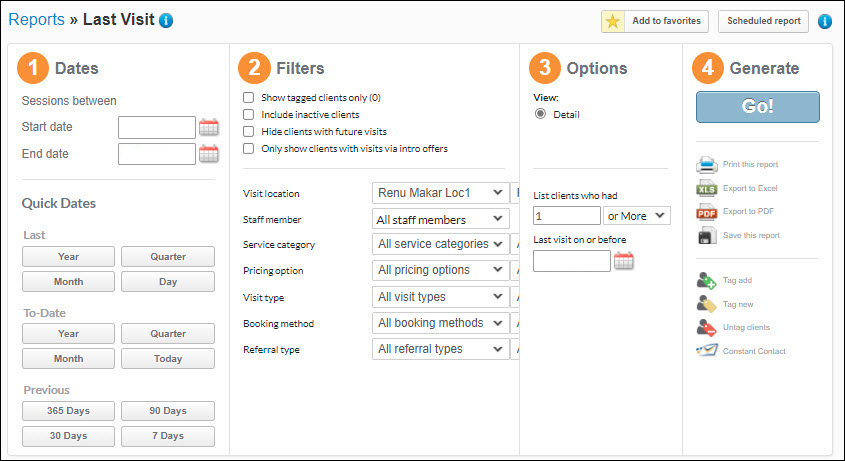Expand the Staff member dropdown

pyautogui.click(x=440, y=219)
